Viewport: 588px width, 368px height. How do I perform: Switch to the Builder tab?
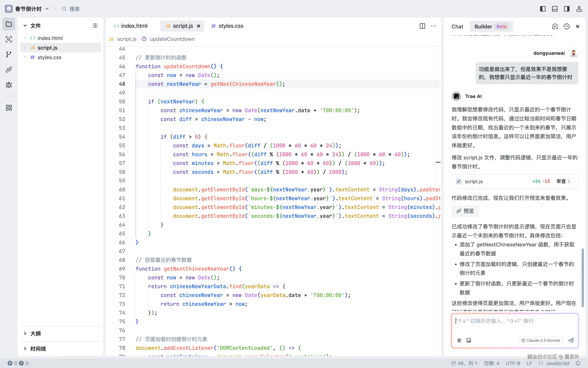pos(491,27)
